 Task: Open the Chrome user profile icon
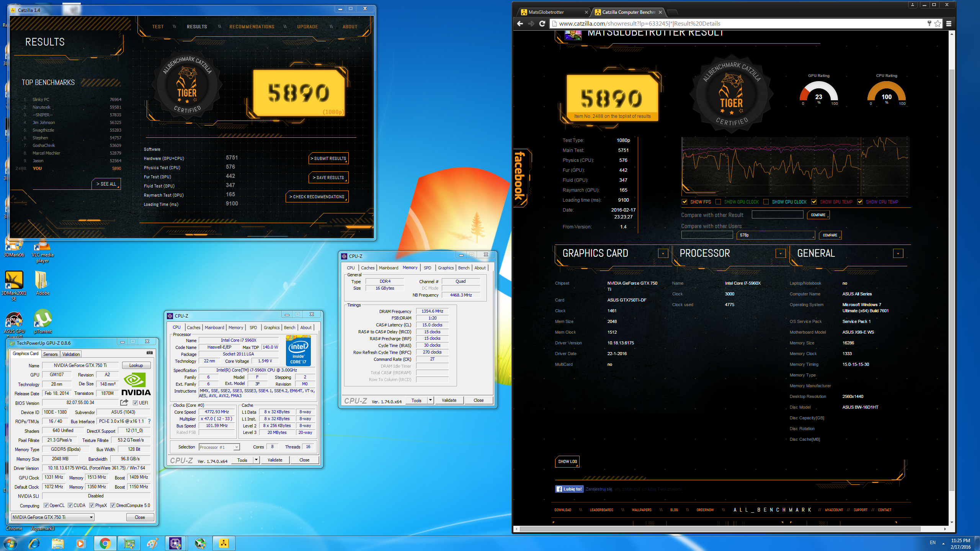point(913,5)
